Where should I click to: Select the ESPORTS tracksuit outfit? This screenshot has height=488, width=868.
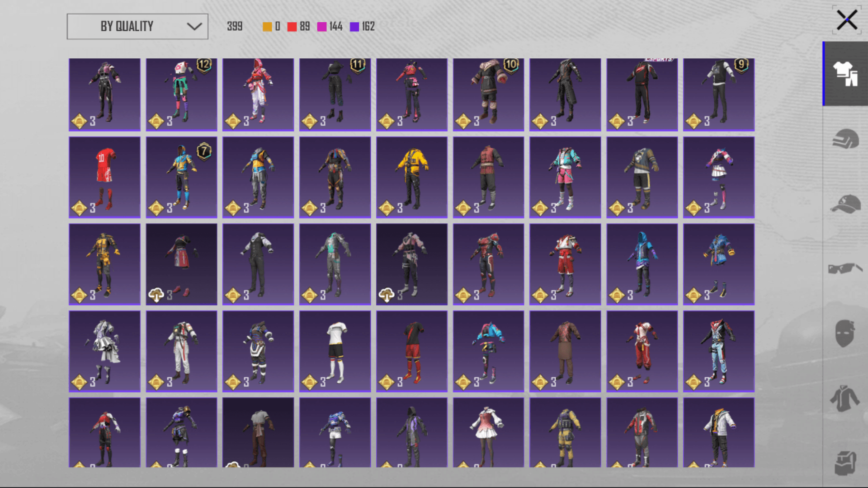click(642, 94)
